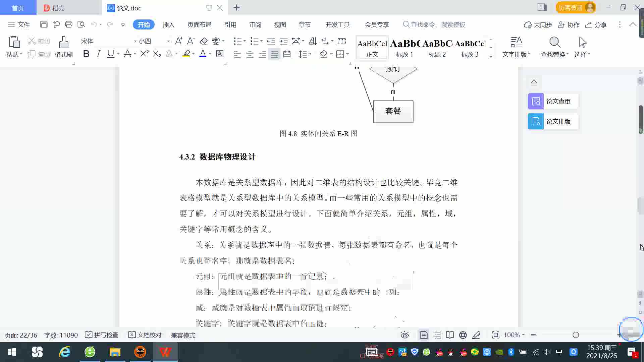Open the 插入 ribbon tab
Screen dimensions: 644x362
pyautogui.click(x=168, y=25)
